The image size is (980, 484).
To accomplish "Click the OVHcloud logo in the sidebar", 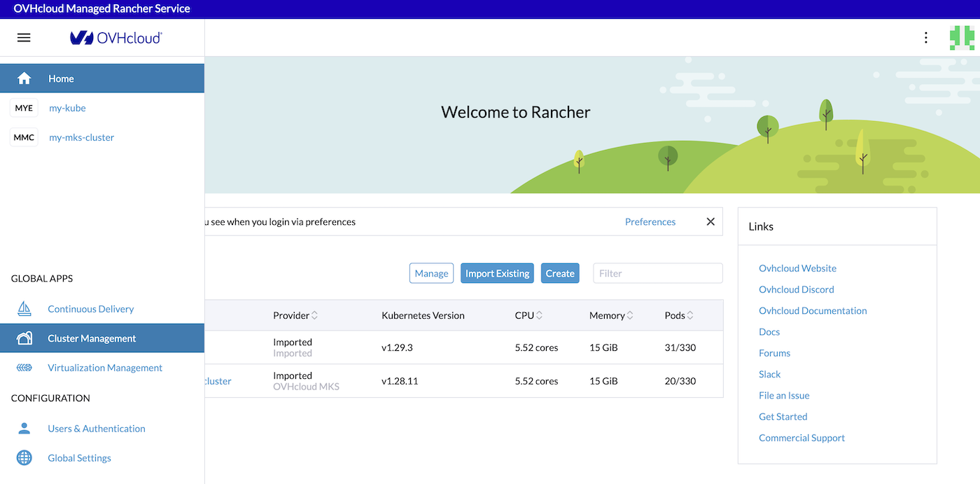I will (114, 37).
